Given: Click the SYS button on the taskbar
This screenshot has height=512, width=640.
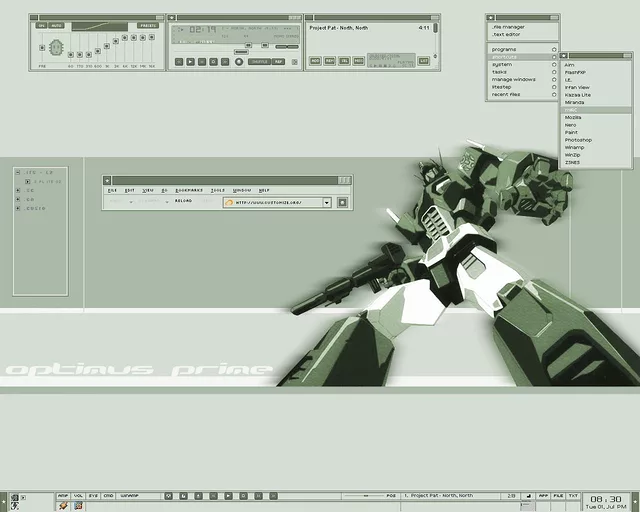Looking at the screenshot, I should [x=93, y=496].
